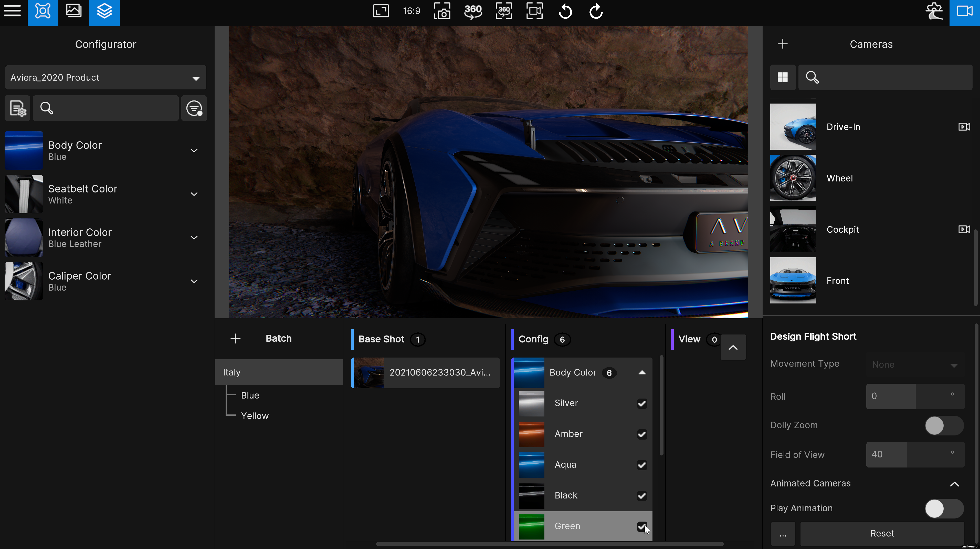
Task: Click the Amber color swatch
Action: click(531, 434)
